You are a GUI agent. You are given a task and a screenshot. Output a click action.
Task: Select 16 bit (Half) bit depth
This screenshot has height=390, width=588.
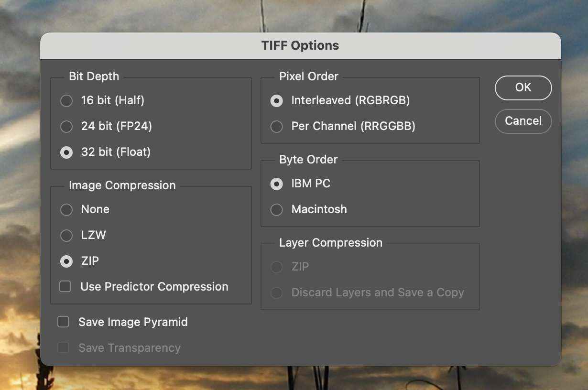pyautogui.click(x=66, y=101)
